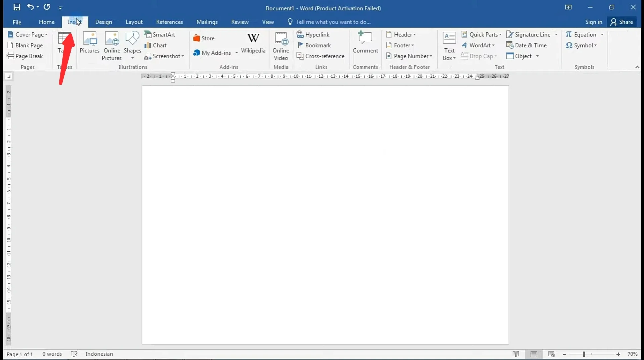644x360 pixels.
Task: Insert Date & Time
Action: (527, 45)
